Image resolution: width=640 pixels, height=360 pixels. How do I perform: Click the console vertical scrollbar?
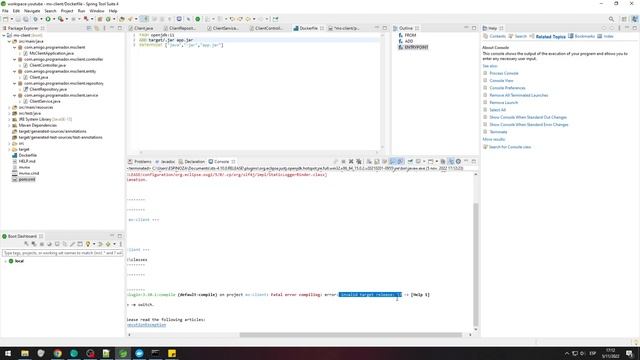[476, 263]
